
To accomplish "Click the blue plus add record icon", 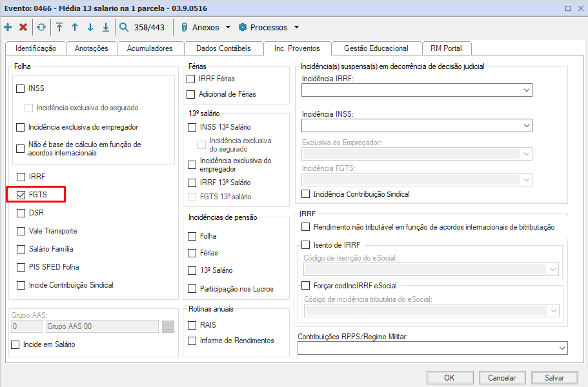I will [x=8, y=27].
